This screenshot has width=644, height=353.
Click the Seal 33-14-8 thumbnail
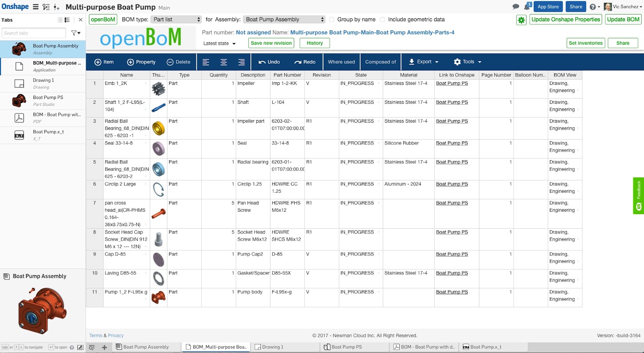coord(159,149)
